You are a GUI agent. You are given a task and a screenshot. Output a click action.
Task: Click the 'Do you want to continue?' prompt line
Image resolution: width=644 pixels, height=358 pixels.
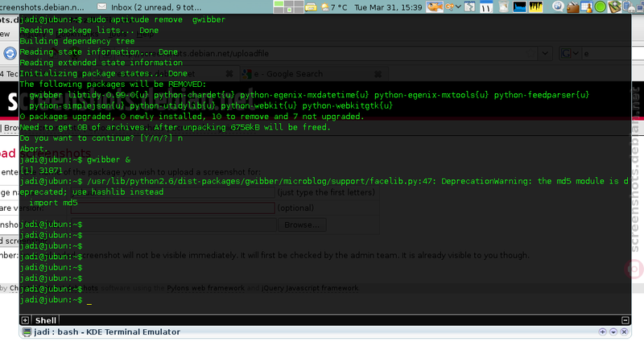[101, 138]
